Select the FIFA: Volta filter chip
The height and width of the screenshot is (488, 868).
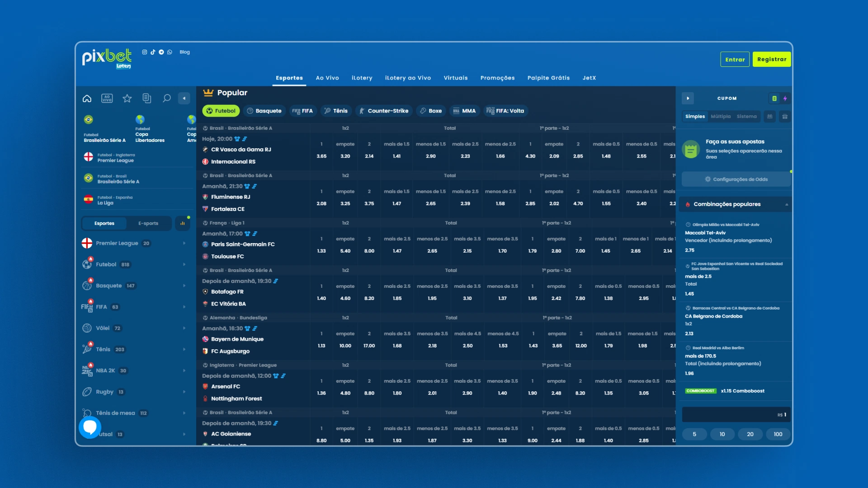pos(505,111)
